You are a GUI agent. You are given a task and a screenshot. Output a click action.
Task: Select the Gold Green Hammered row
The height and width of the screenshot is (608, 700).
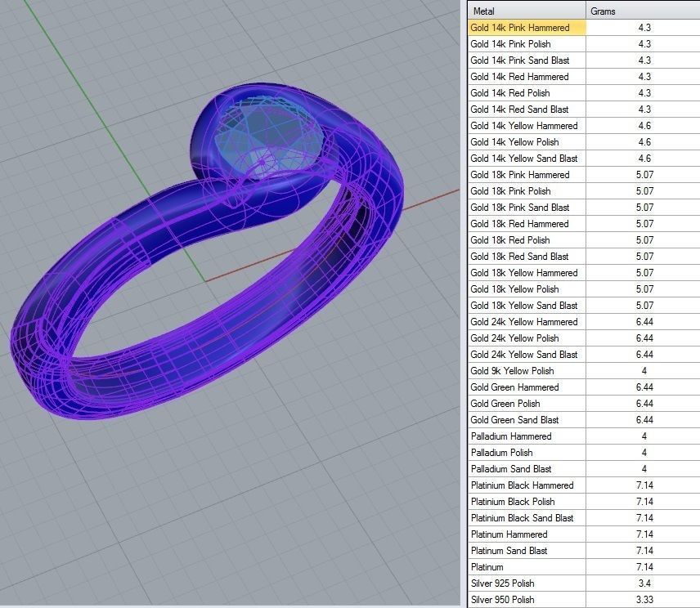pyautogui.click(x=584, y=387)
